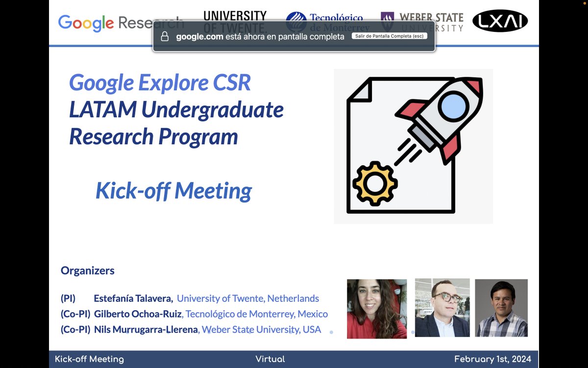Click the rocket illustration image
The width and height of the screenshot is (588, 368).
pyautogui.click(x=414, y=146)
